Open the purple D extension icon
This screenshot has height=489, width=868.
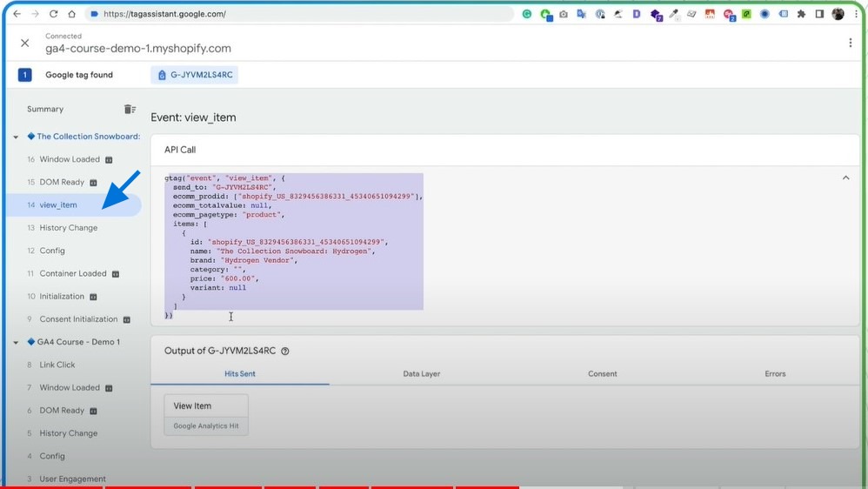coord(637,14)
